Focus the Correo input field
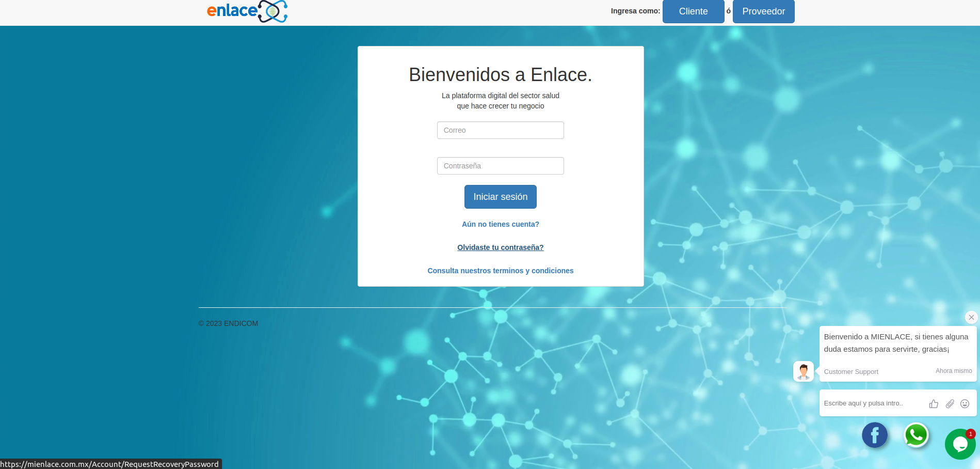The width and height of the screenshot is (980, 469). click(500, 130)
